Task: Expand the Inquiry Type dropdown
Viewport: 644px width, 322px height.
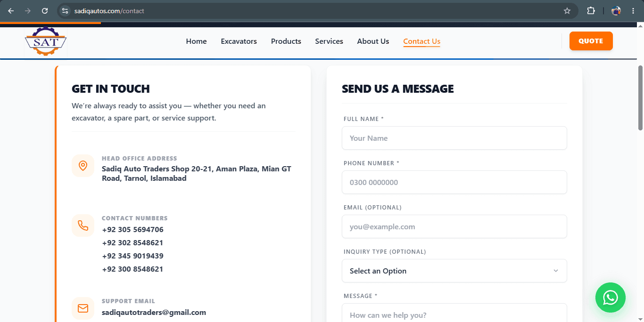Action: (x=454, y=271)
